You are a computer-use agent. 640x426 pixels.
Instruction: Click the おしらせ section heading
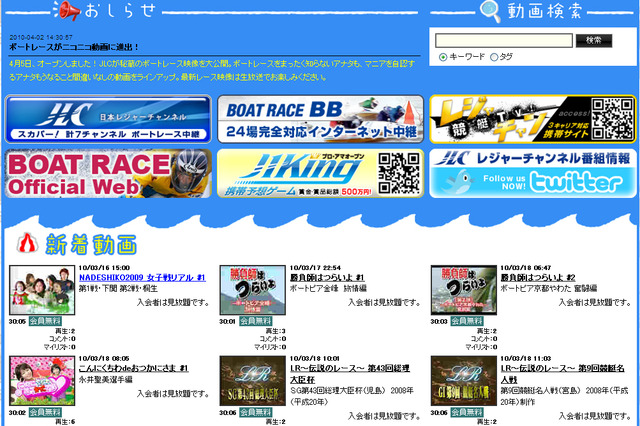120,11
